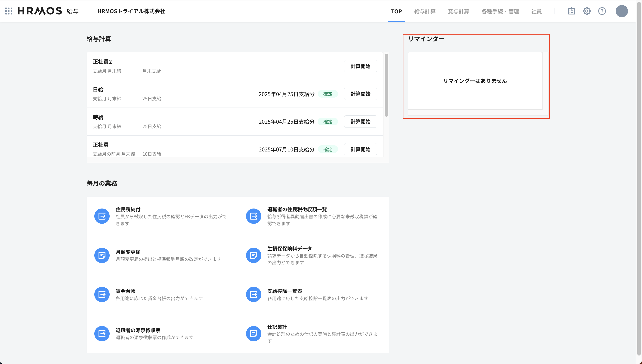Open the 各種手続・管理 menu
The image size is (642, 364).
pyautogui.click(x=500, y=11)
